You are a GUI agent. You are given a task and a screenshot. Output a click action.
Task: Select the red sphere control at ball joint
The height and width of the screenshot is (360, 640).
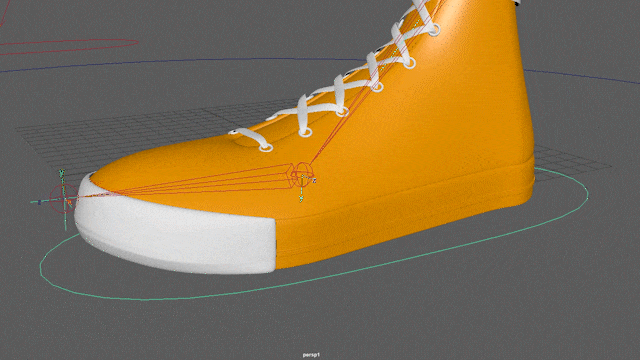(x=302, y=174)
